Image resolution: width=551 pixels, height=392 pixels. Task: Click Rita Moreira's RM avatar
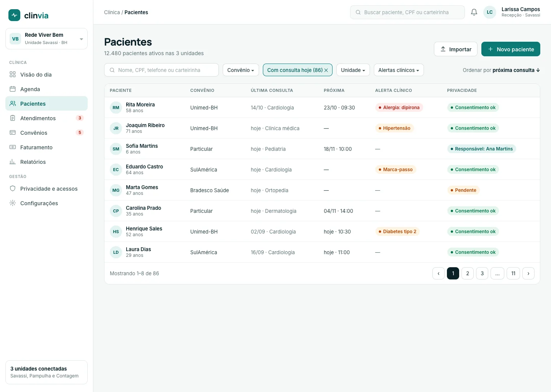click(x=116, y=108)
